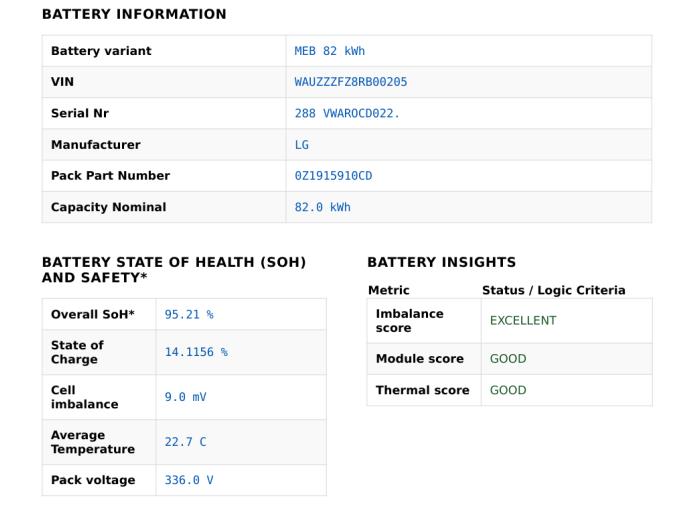
Task: Click the Pack voltage 336.0 V value
Action: [x=189, y=480]
